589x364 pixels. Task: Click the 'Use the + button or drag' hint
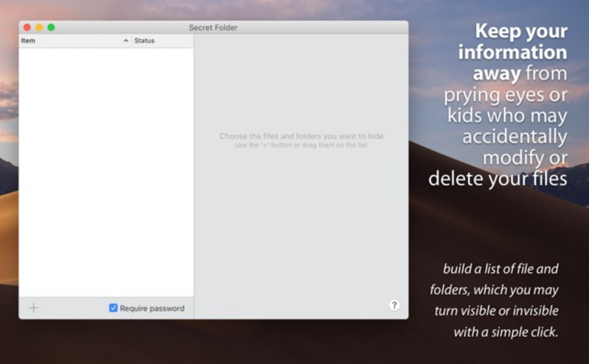coord(301,145)
